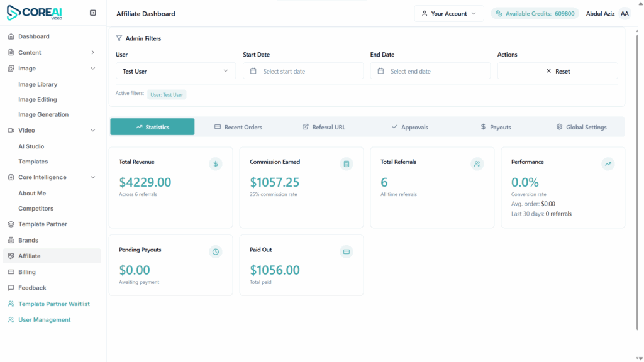Collapse the Core Intelligence sidebar section
The height and width of the screenshot is (362, 644).
point(93,178)
